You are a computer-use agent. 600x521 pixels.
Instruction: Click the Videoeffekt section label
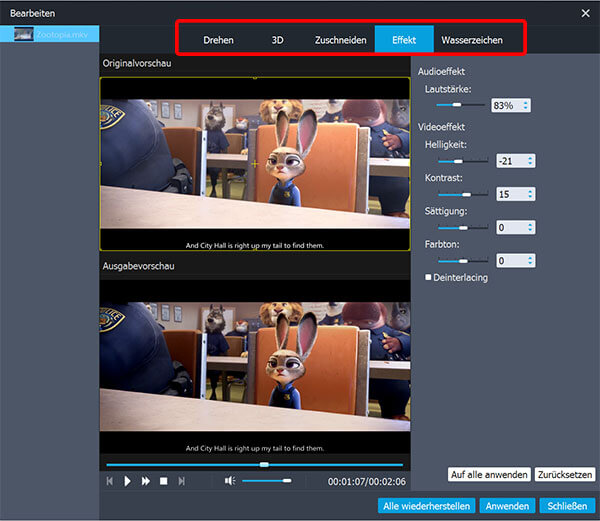[441, 127]
